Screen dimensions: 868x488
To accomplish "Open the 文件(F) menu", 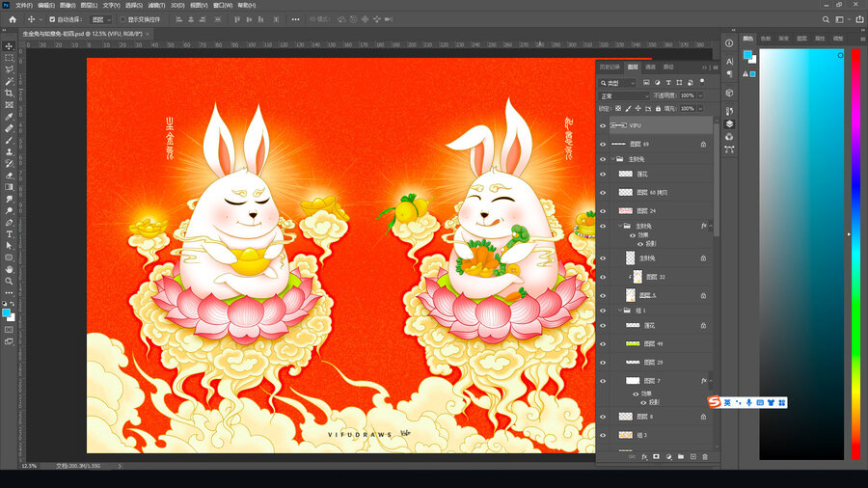I will tap(23, 5).
